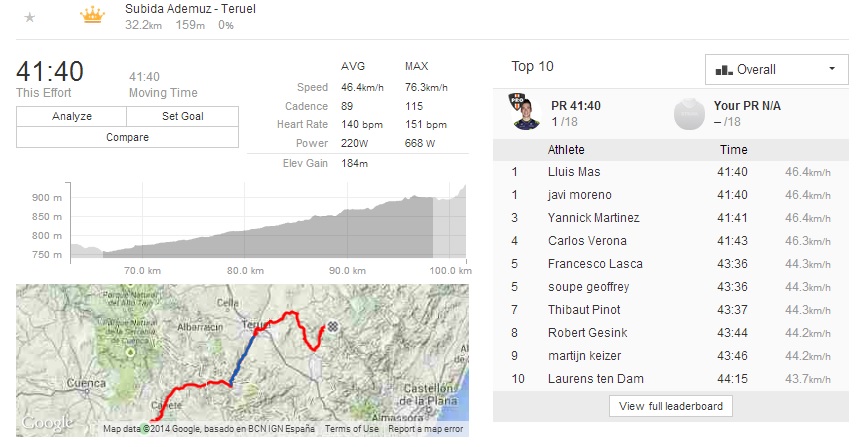Image resolution: width=864 pixels, height=447 pixels.
Task: Open Laurens ten Dam's profile
Action: click(x=594, y=379)
